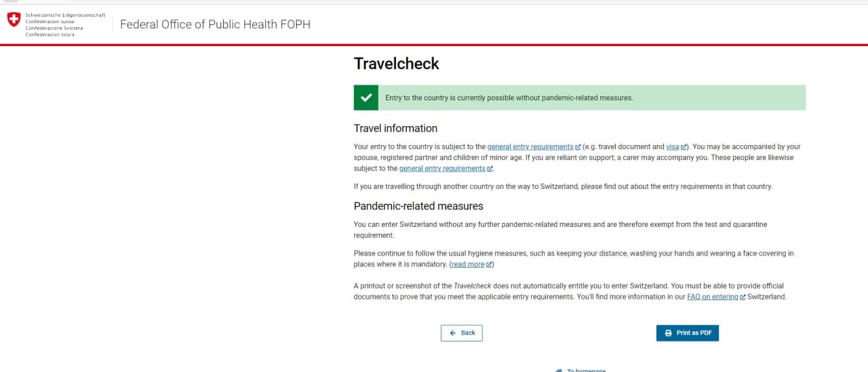Click the Swiss coat of arms logo
Image resolution: width=868 pixels, height=372 pixels.
tap(14, 20)
